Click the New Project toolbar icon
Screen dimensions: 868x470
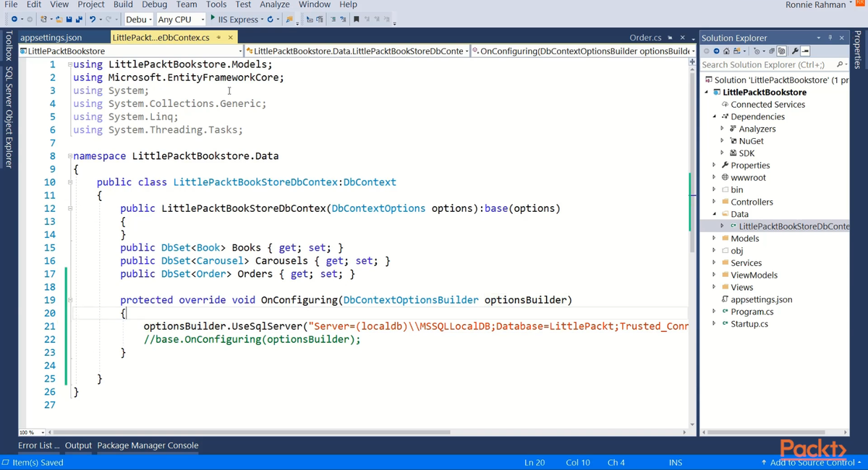pos(44,19)
